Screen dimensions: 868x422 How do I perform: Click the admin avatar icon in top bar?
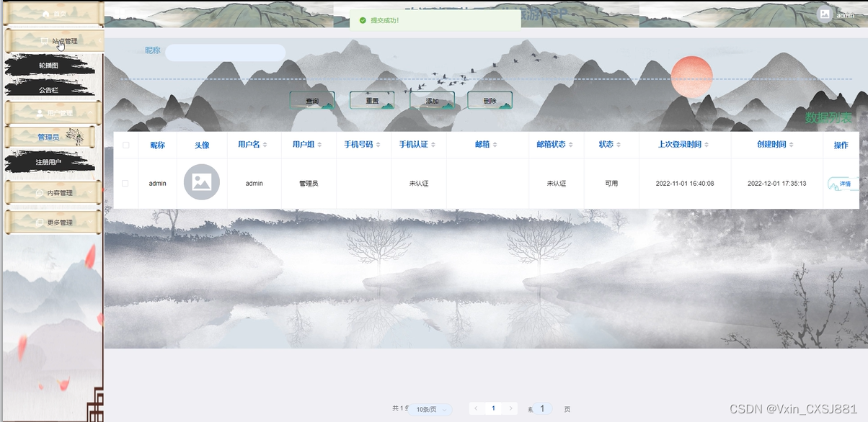point(824,14)
